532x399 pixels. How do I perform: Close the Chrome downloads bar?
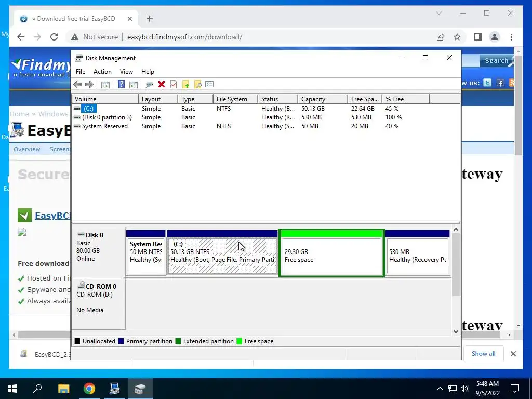[513, 354]
